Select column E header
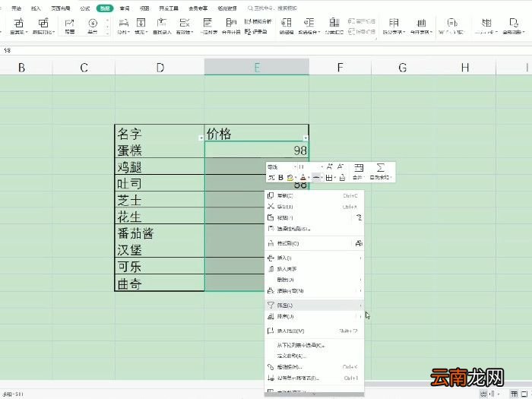Viewport: 532px width, 399px height. 257,67
